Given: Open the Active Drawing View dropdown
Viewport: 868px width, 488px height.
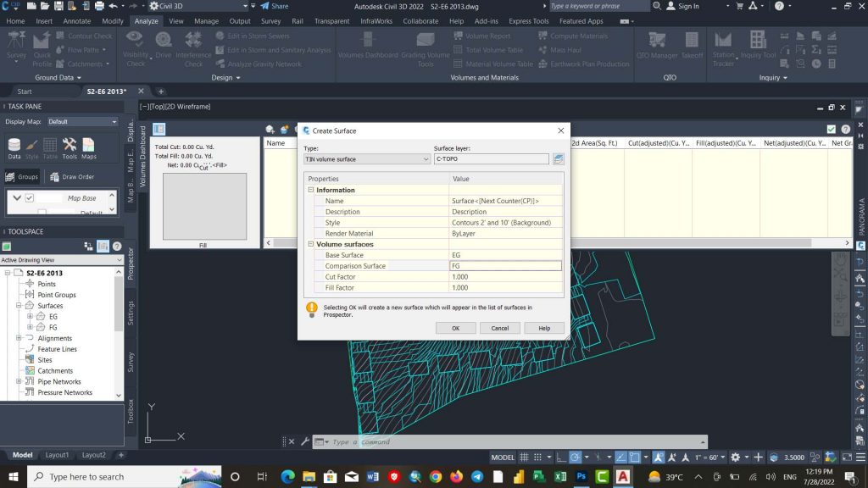Looking at the screenshot, I should click(x=61, y=259).
